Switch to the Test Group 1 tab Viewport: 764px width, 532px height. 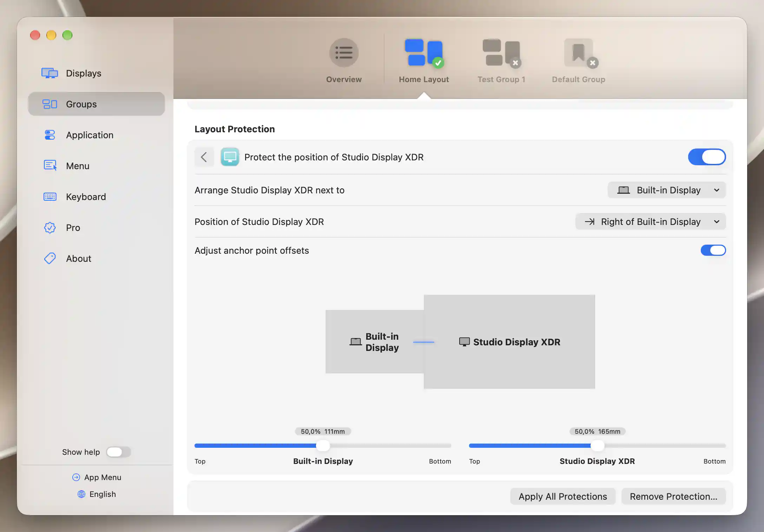pos(501,61)
